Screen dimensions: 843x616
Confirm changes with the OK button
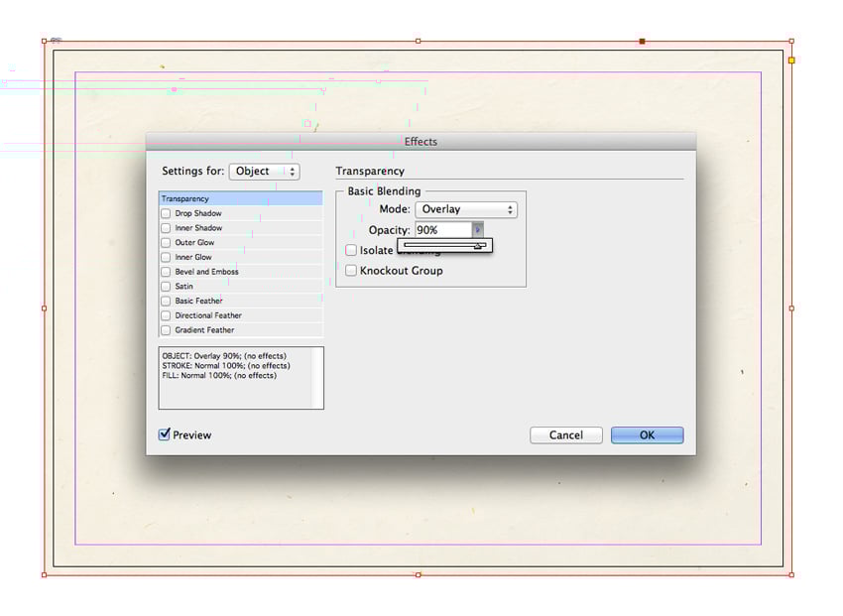tap(647, 434)
